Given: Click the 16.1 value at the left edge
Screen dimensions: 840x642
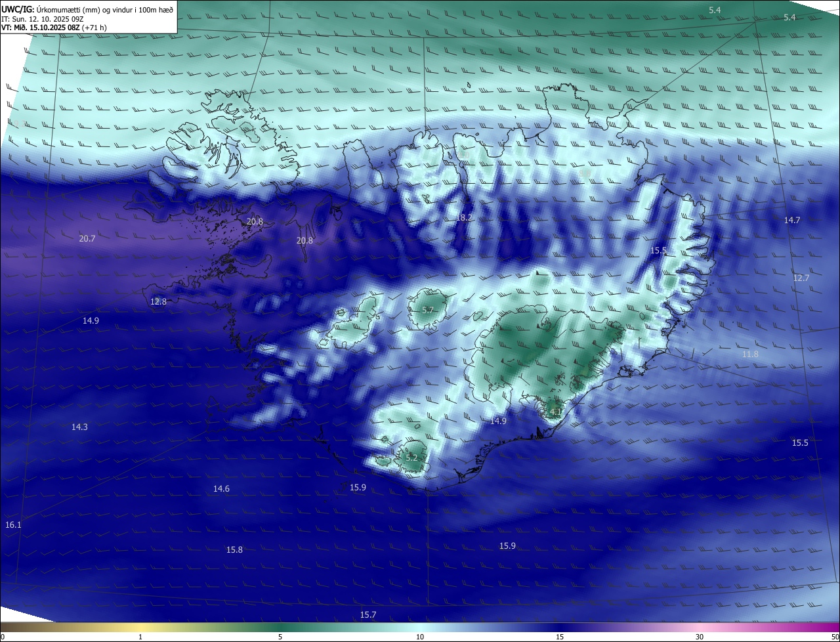Looking at the screenshot, I should tap(13, 525).
